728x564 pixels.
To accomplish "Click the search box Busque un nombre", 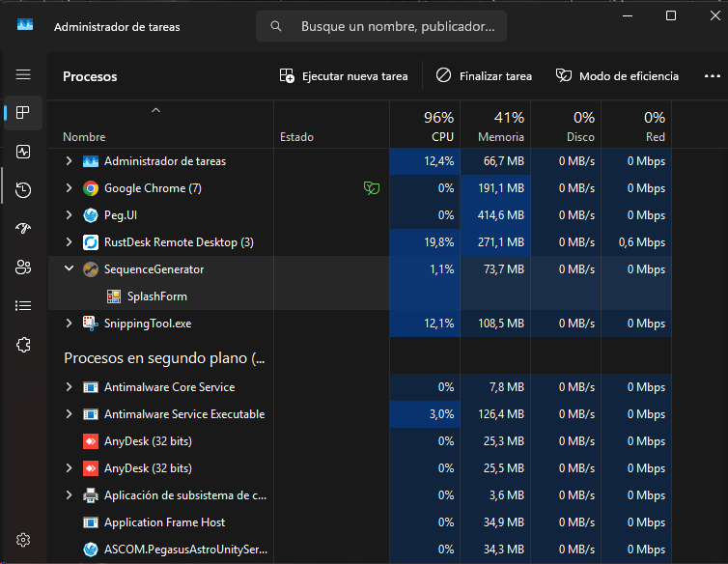I will click(381, 26).
